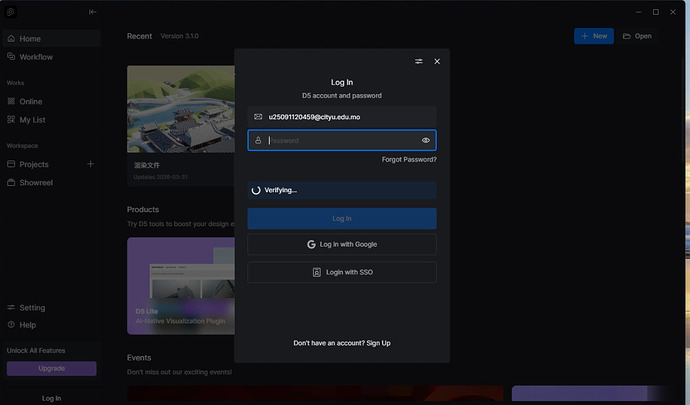Screen dimensions: 690x405
Task: Click the Showreel icon
Action: (x=11, y=182)
